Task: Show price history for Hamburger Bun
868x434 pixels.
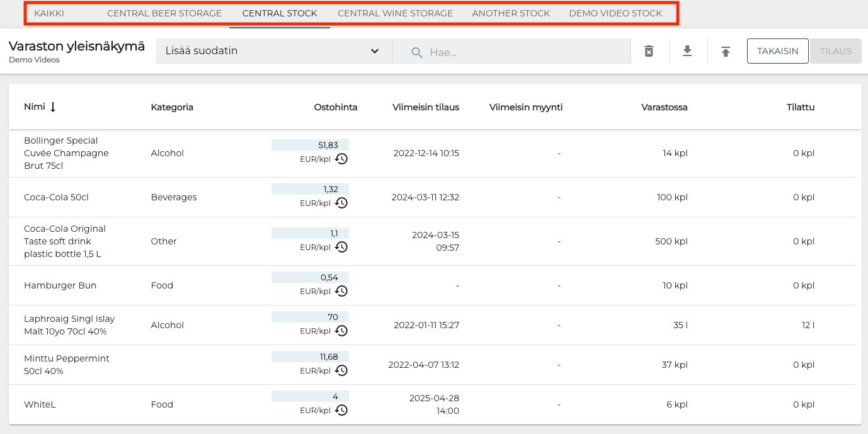Action: 341,291
